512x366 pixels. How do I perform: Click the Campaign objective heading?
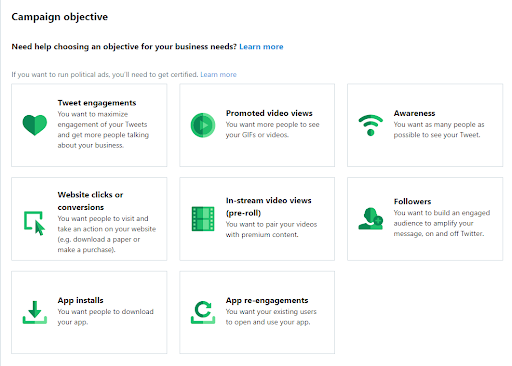click(x=60, y=17)
